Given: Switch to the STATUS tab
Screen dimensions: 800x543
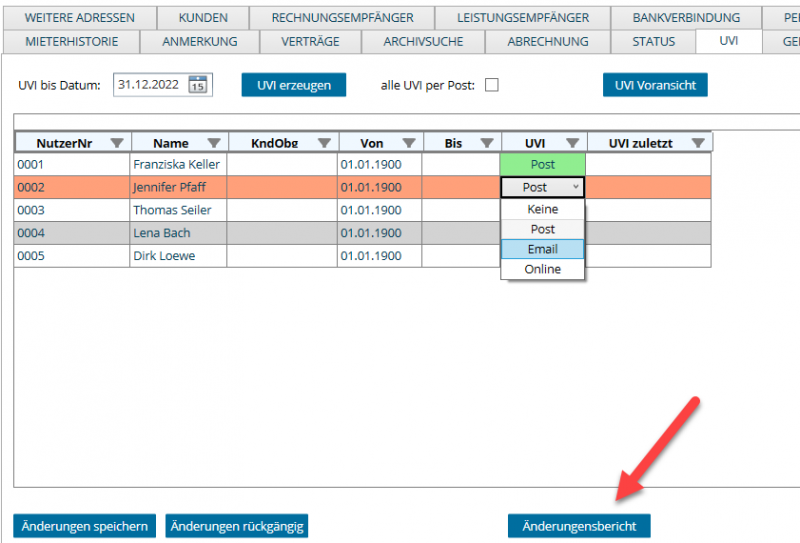Looking at the screenshot, I should point(654,41).
